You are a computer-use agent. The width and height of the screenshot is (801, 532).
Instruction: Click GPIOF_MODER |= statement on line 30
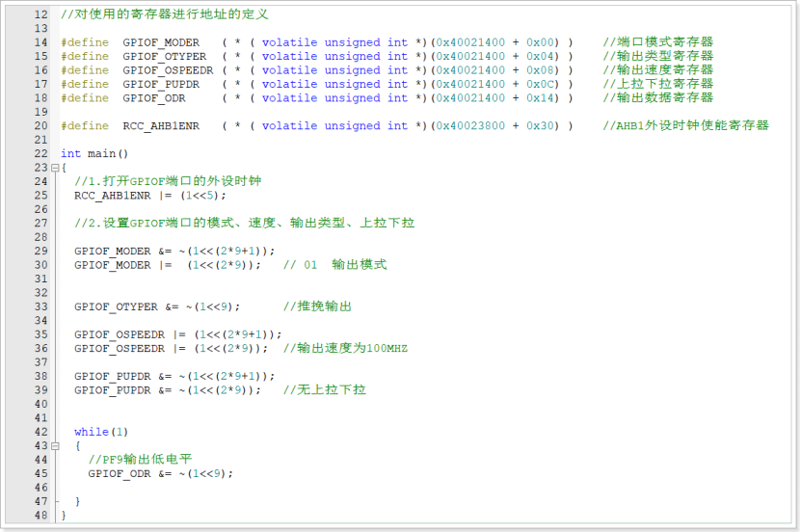[x=168, y=265]
